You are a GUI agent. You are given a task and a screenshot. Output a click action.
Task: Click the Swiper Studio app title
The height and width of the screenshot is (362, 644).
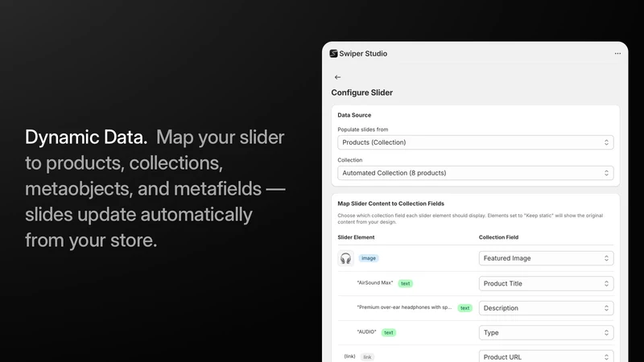point(363,54)
